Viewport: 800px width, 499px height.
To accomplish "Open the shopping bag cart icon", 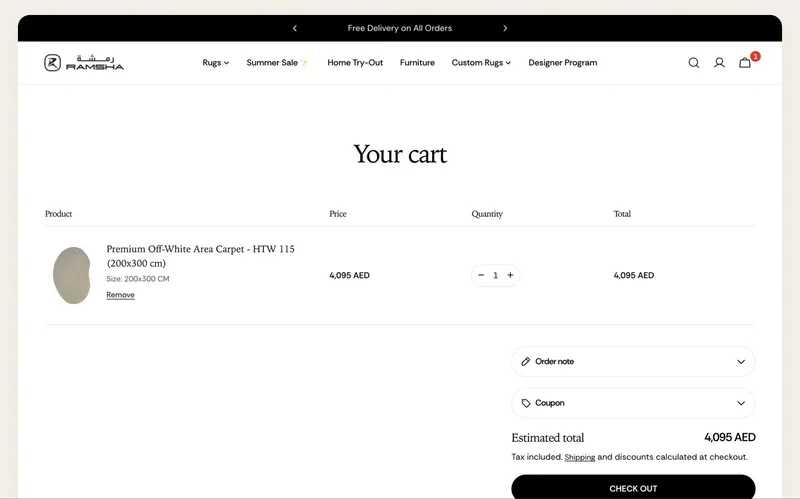I will 745,63.
